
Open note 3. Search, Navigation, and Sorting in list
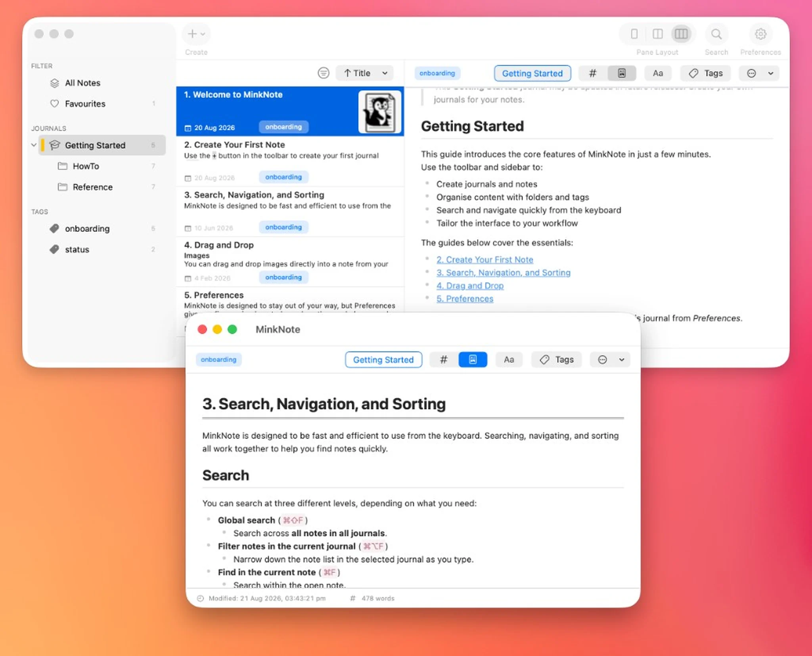click(290, 212)
